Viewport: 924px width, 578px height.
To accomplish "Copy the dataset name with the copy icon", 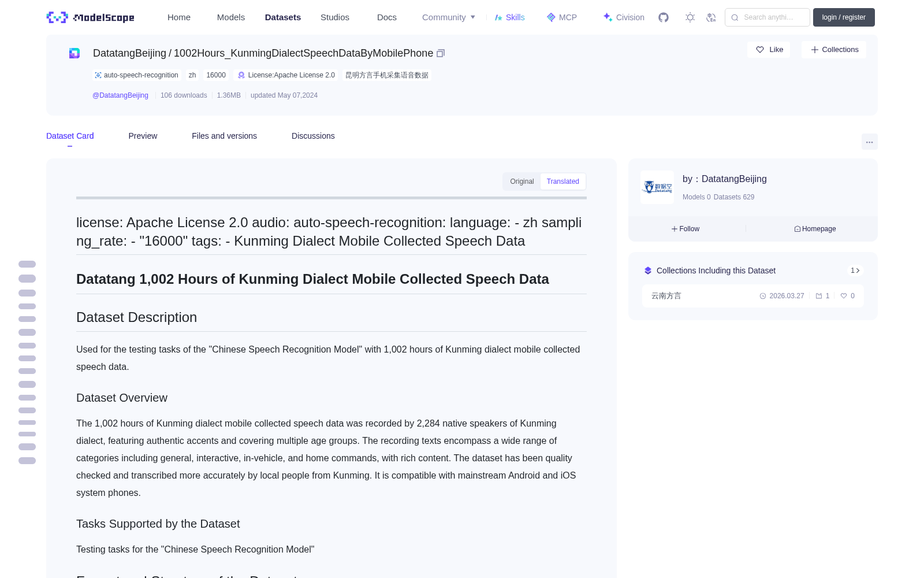I will point(441,53).
